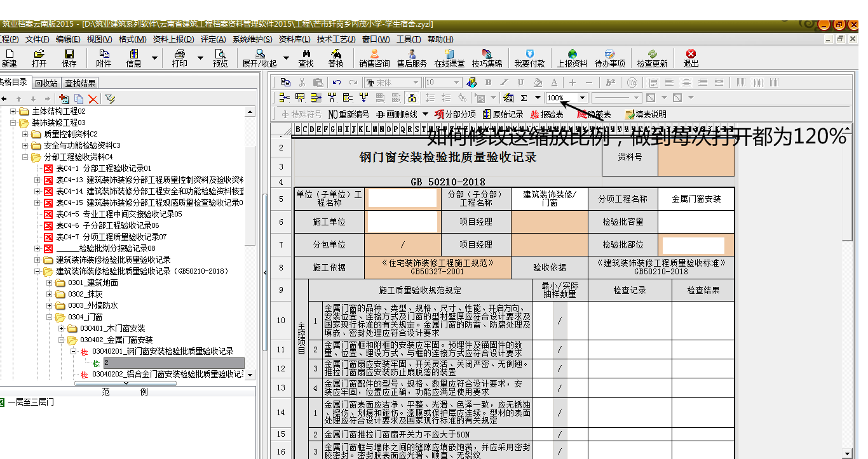Click the 查找 (Find) binoculars icon
The image size is (868, 459).
pyautogui.click(x=306, y=58)
